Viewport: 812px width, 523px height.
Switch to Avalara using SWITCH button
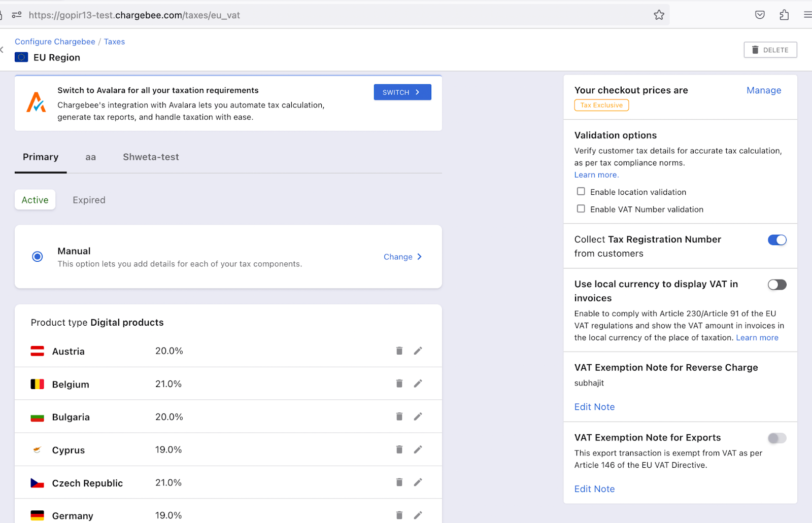click(x=402, y=92)
